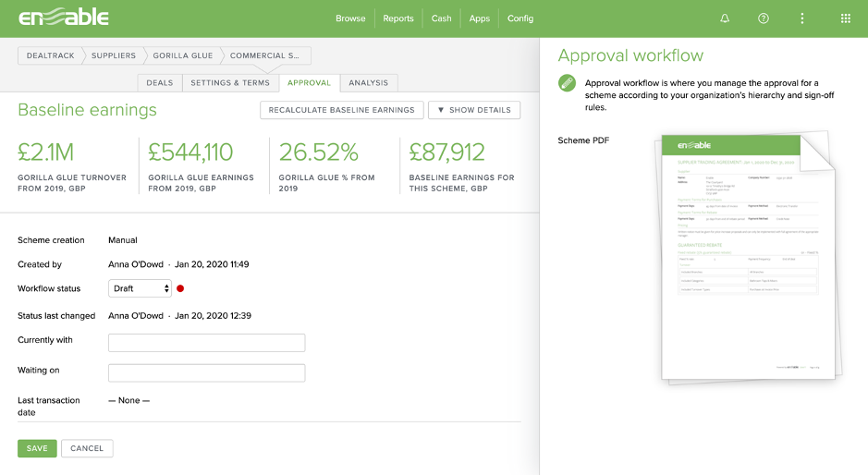Viewport: 868px width, 475px height.
Task: Open the Reports menu
Action: pyautogui.click(x=398, y=18)
